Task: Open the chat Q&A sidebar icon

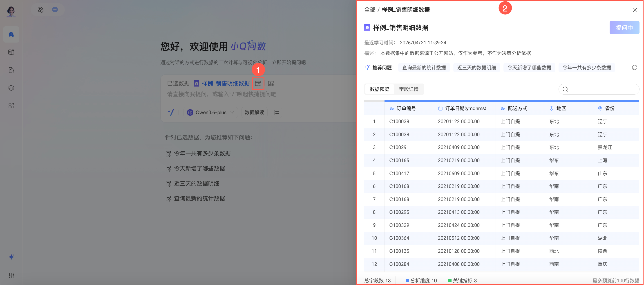Action: pos(11,34)
